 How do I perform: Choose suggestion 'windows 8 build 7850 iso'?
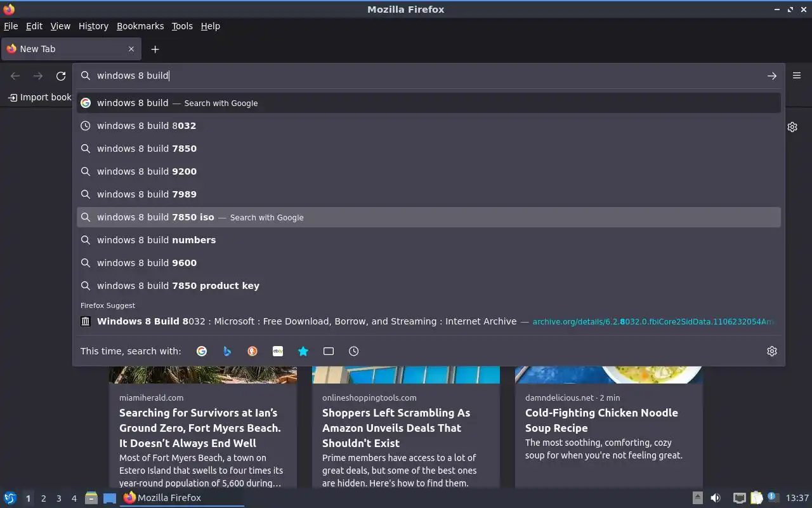(429, 217)
